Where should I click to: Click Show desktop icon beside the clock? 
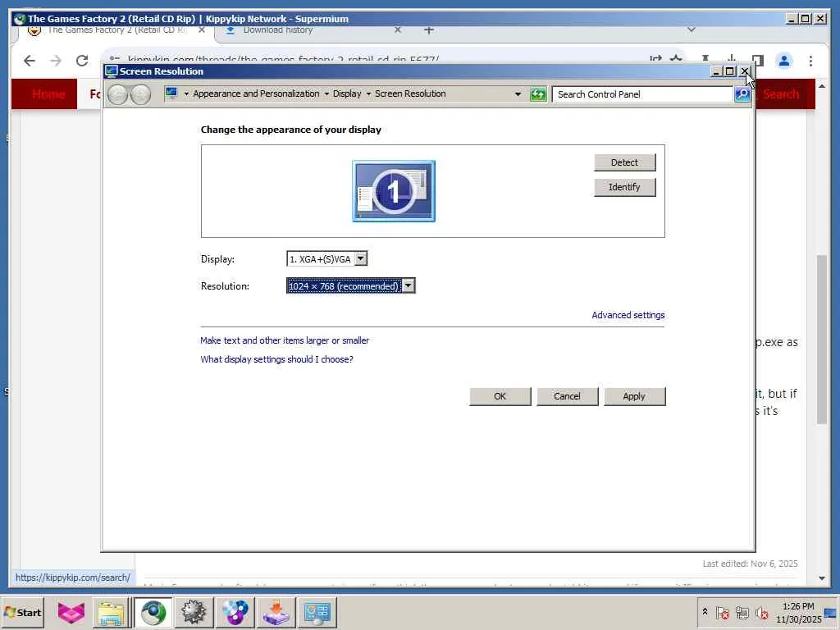click(x=832, y=612)
